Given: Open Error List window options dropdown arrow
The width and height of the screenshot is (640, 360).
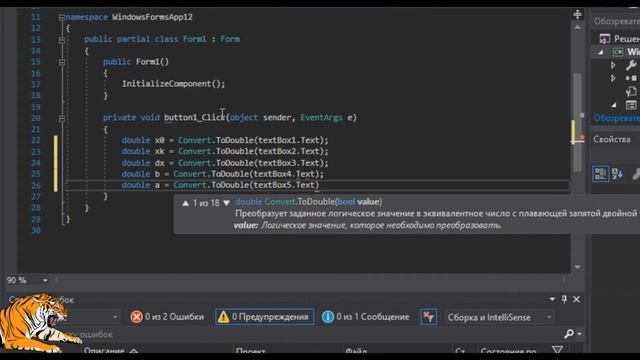Looking at the screenshot, I should (x=552, y=299).
